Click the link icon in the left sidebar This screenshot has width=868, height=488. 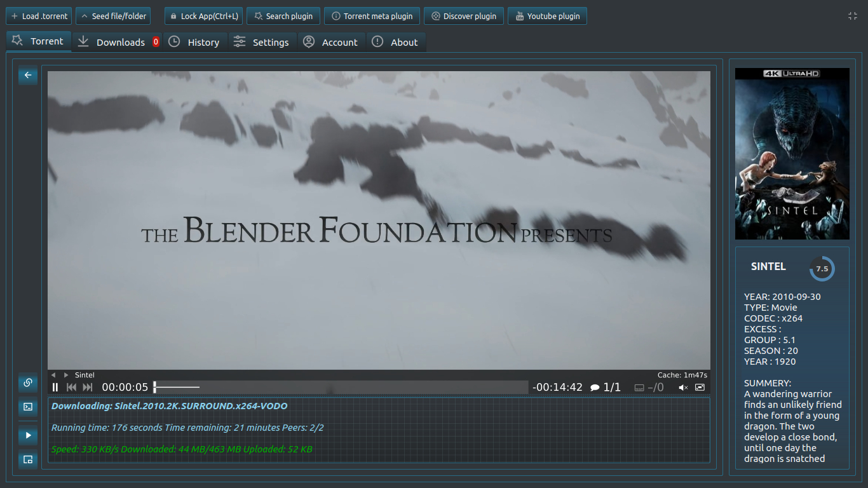(28, 383)
